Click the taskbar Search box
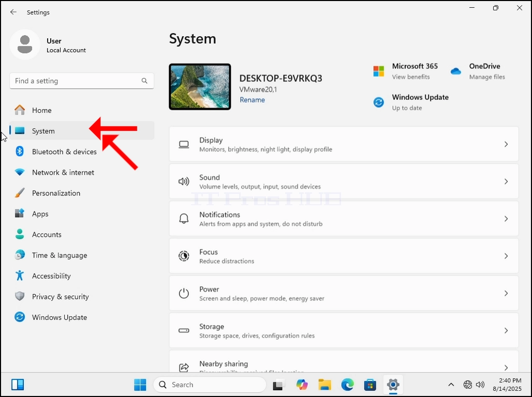 coord(210,385)
